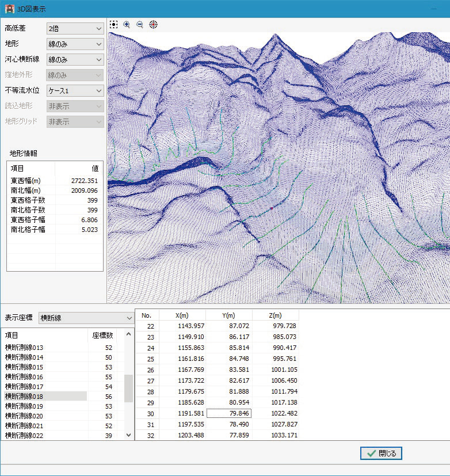Click the survey line list scrollbar thumb
The width and height of the screenshot is (450, 476).
(x=128, y=389)
